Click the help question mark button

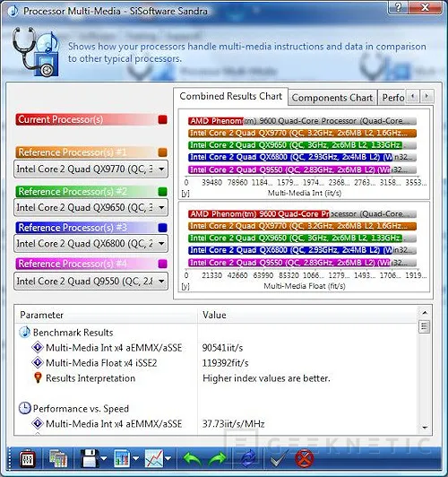click(399, 7)
